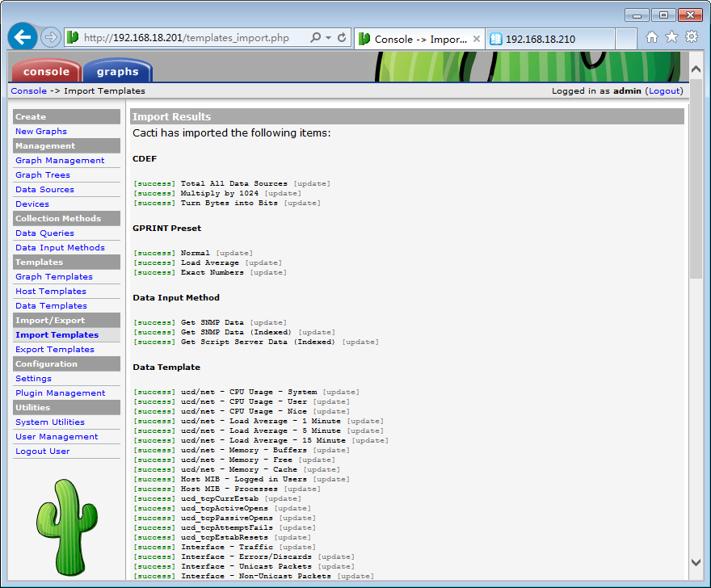The image size is (711, 588).
Task: Click 'Total All Data Sources' result row
Action: coord(232,183)
